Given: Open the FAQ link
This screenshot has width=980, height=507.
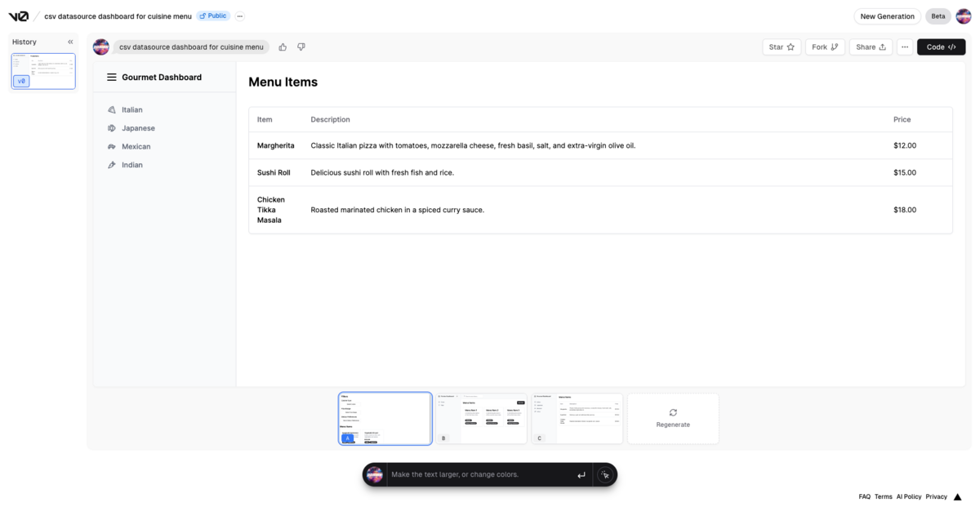Looking at the screenshot, I should click(x=864, y=496).
